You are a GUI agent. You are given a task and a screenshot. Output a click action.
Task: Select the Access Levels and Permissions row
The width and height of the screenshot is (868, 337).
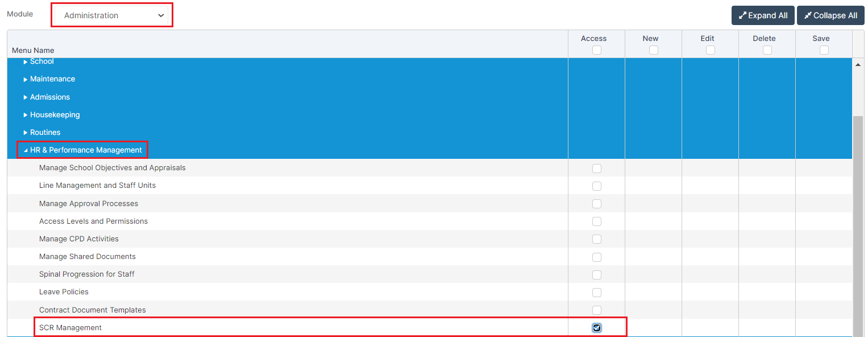pyautogui.click(x=93, y=221)
